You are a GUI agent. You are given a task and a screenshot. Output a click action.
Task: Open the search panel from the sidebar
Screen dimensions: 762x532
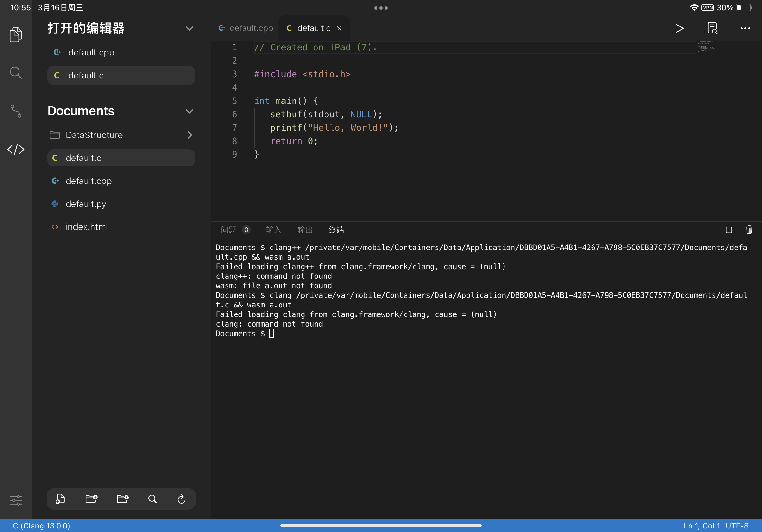pyautogui.click(x=16, y=73)
